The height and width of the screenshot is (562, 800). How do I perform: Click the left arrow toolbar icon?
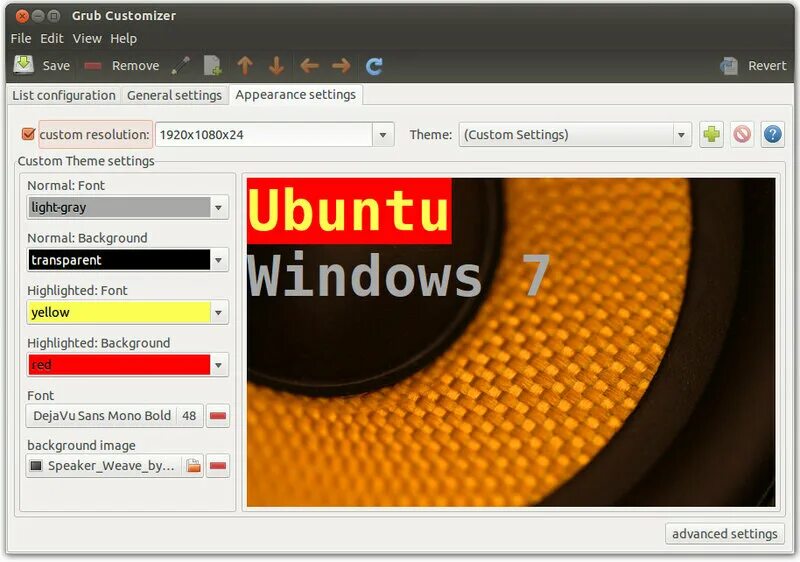click(x=309, y=66)
